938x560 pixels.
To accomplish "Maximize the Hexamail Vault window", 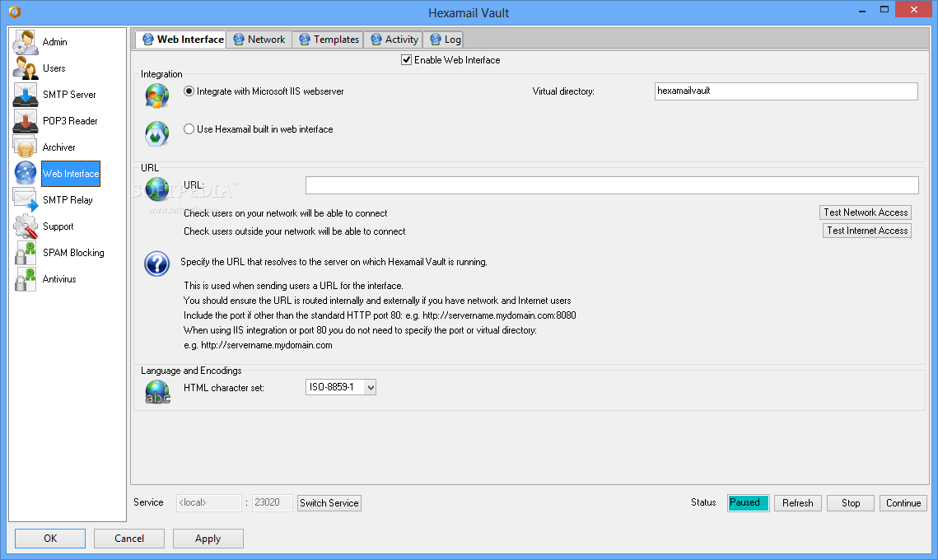I will 884,9.
